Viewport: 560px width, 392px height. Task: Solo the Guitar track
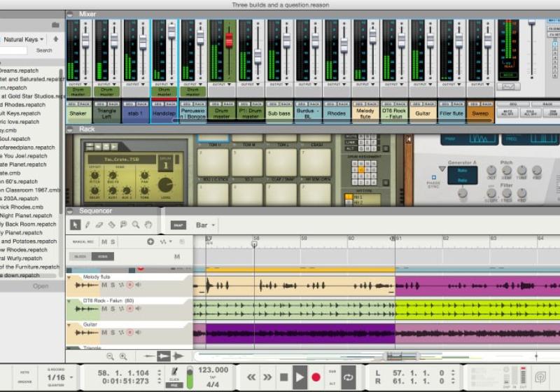[113, 332]
